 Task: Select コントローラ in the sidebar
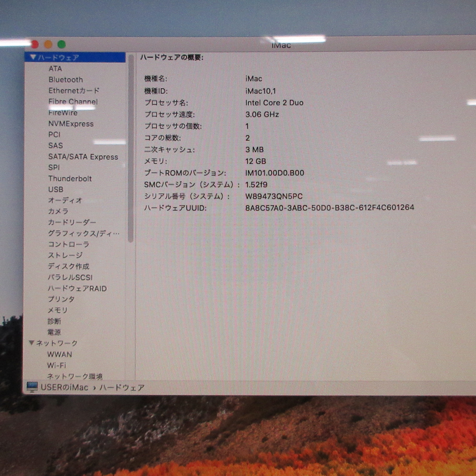tap(69, 244)
